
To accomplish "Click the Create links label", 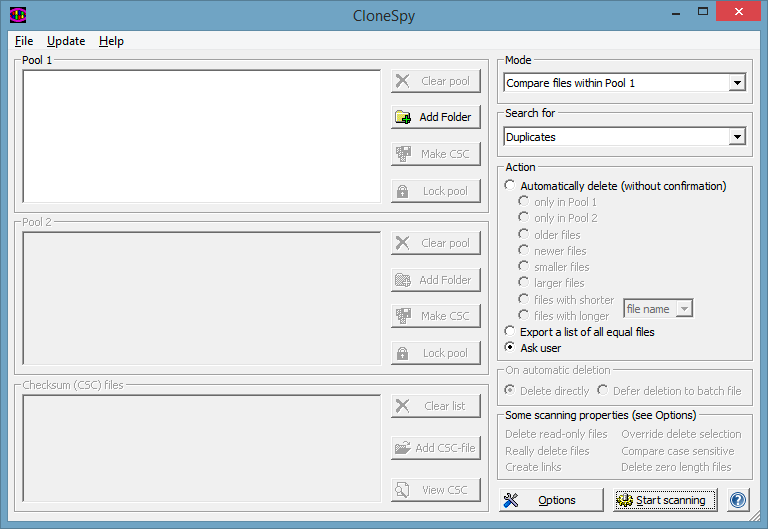I will pos(533,467).
